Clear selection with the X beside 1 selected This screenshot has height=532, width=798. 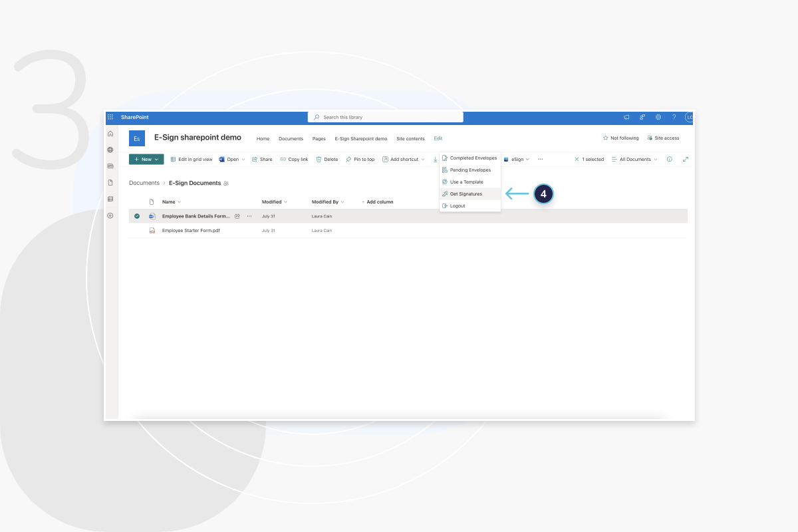577,160
